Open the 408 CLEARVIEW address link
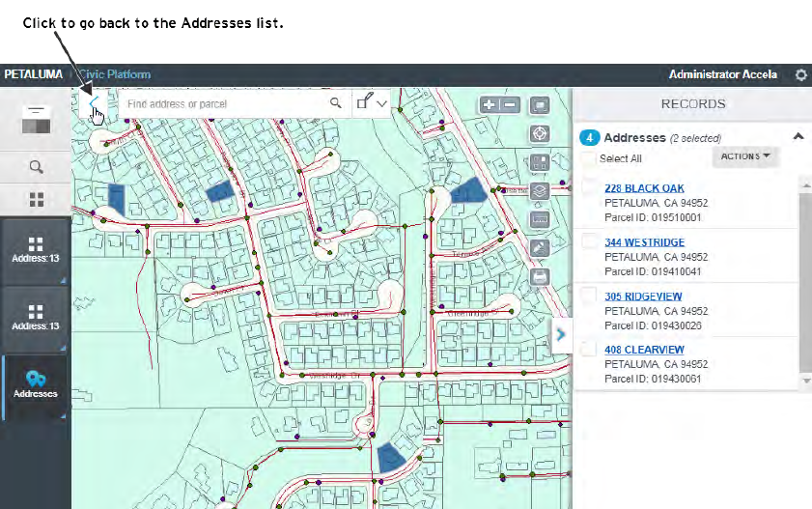Image resolution: width=812 pixels, height=509 pixels. [x=644, y=350]
